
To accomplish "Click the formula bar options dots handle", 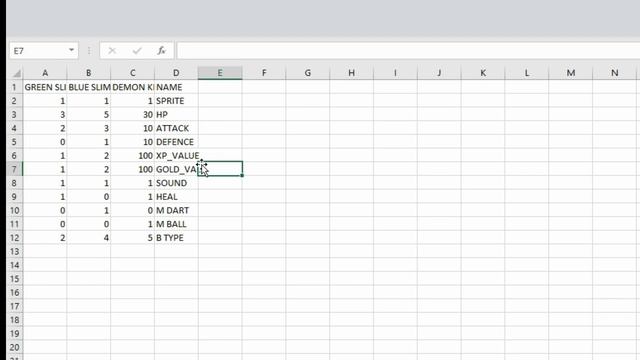I will tap(89, 51).
